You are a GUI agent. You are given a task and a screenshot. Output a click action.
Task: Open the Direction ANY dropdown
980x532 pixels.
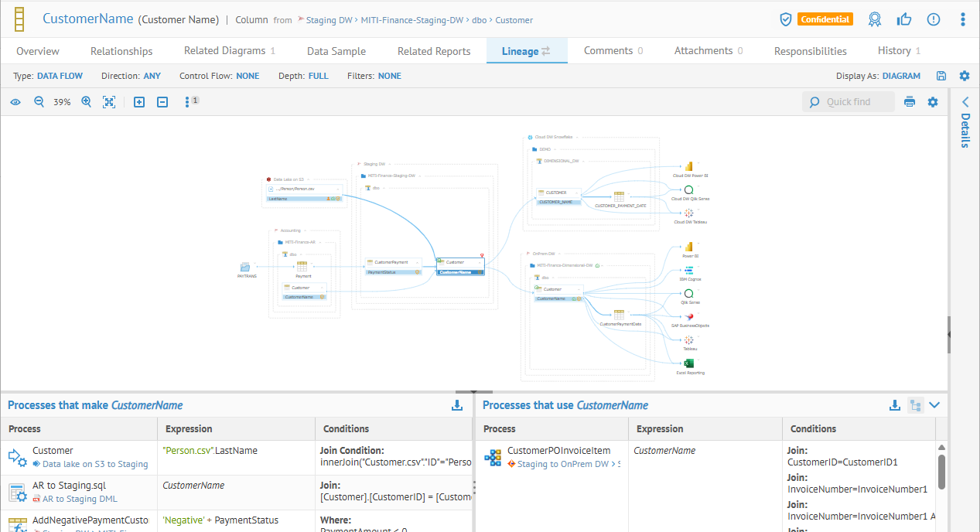coord(152,76)
